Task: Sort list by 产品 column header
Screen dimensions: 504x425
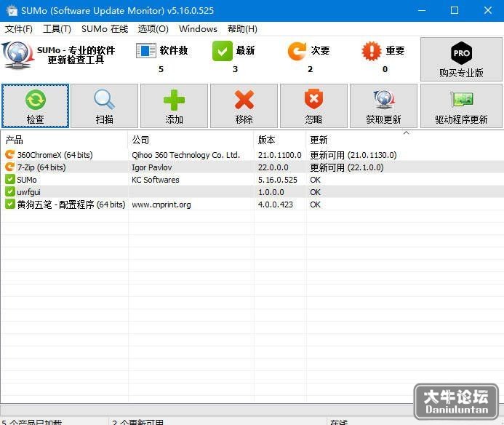Action: pos(64,140)
